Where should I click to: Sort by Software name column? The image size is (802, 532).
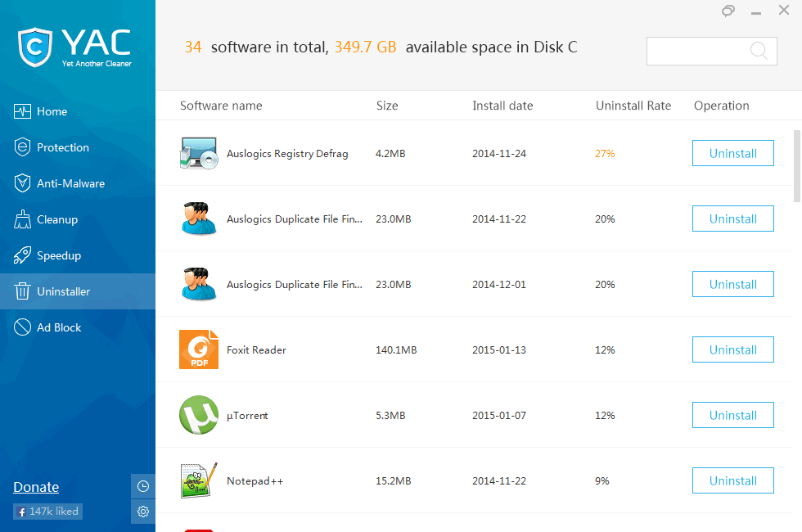221,106
